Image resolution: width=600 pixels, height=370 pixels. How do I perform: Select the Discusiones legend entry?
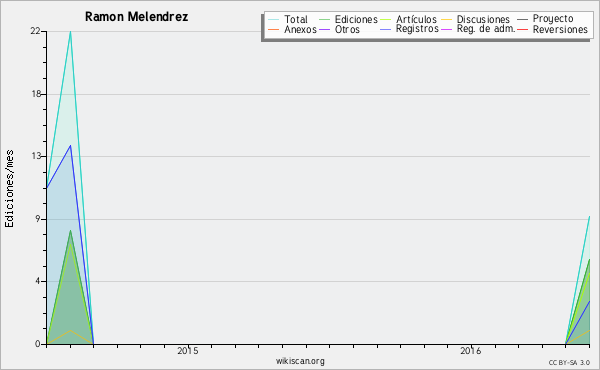tap(483, 19)
